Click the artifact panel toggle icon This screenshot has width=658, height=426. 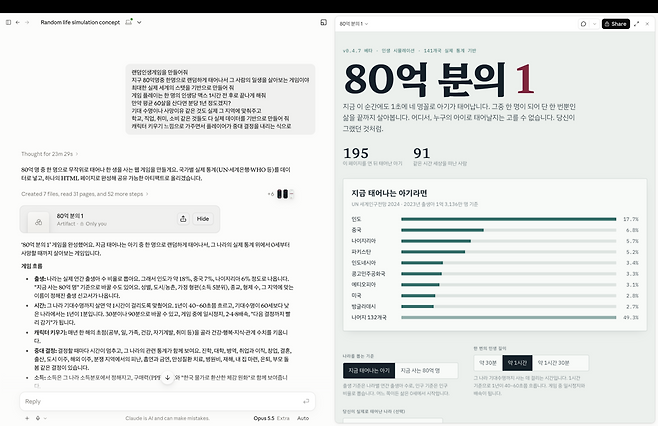(324, 22)
